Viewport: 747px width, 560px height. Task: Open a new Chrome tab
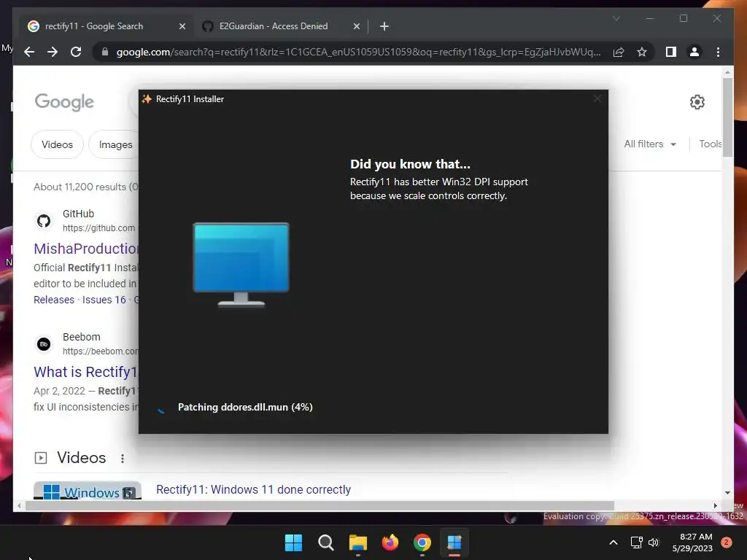point(384,26)
